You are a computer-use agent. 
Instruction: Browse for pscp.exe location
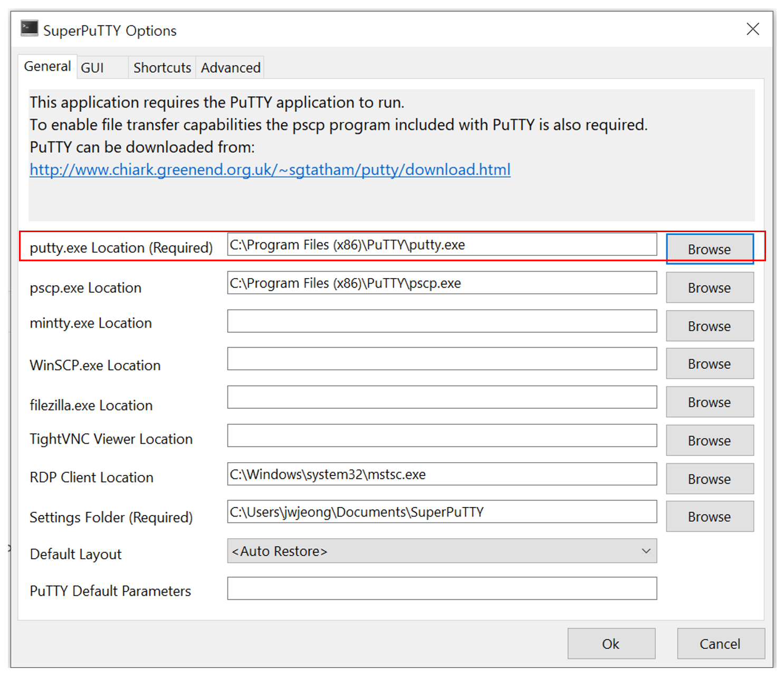[710, 288]
